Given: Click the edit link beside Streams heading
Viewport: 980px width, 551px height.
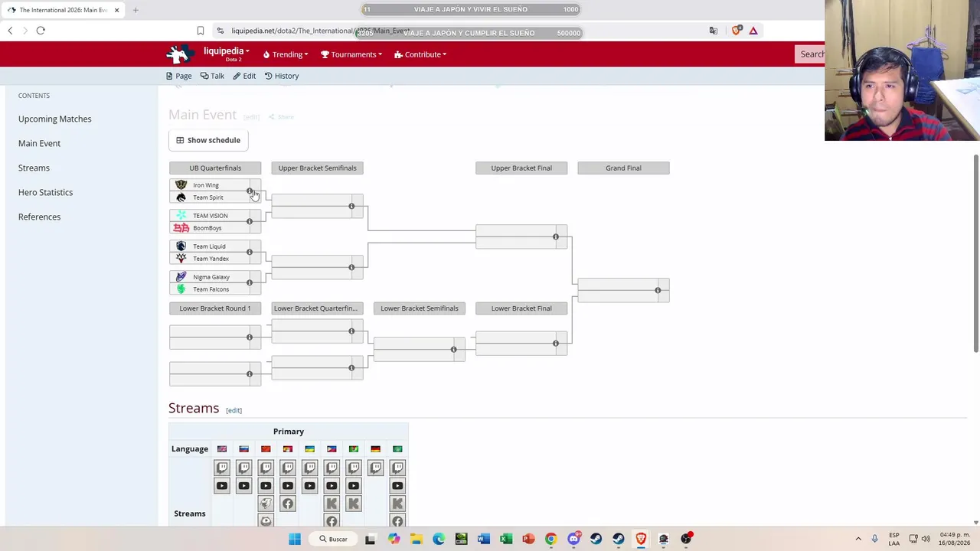Looking at the screenshot, I should 234,410.
